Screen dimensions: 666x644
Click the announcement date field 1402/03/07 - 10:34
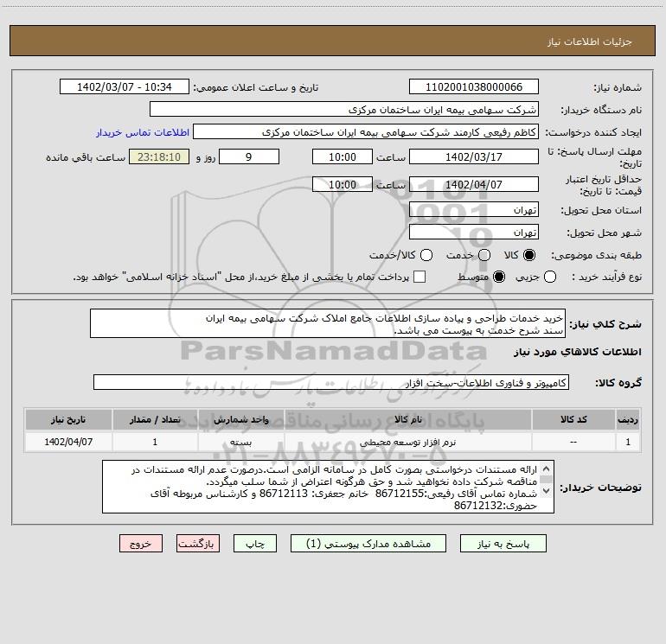coord(124,87)
